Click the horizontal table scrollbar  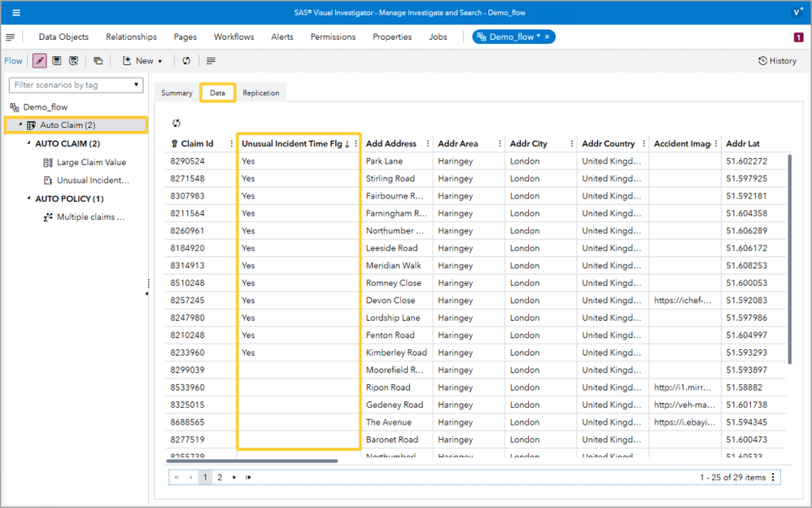251,460
